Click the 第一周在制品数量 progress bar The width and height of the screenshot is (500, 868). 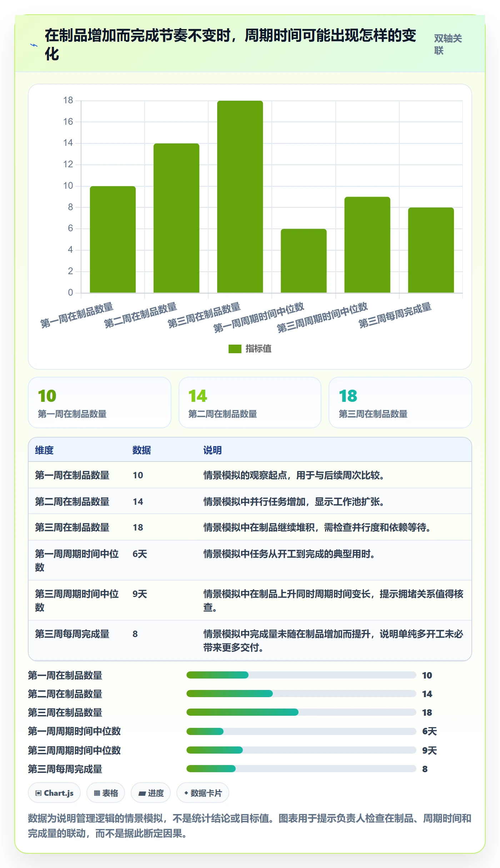coord(301,675)
